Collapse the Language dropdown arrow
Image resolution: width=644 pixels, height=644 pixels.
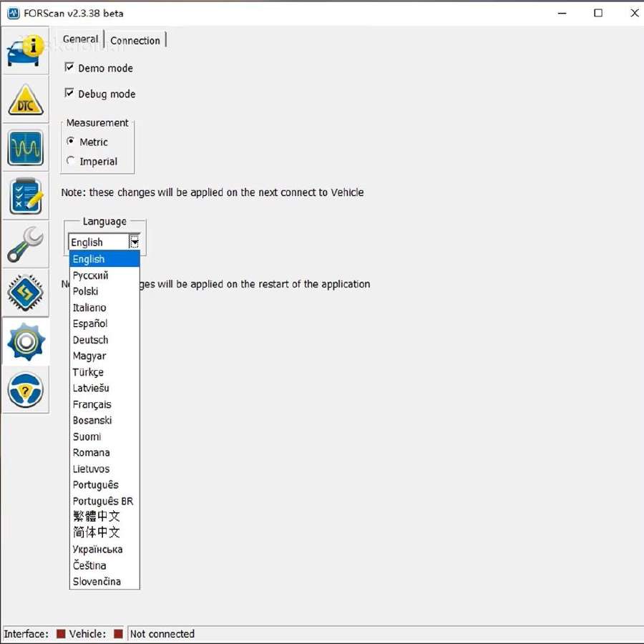pyautogui.click(x=135, y=242)
